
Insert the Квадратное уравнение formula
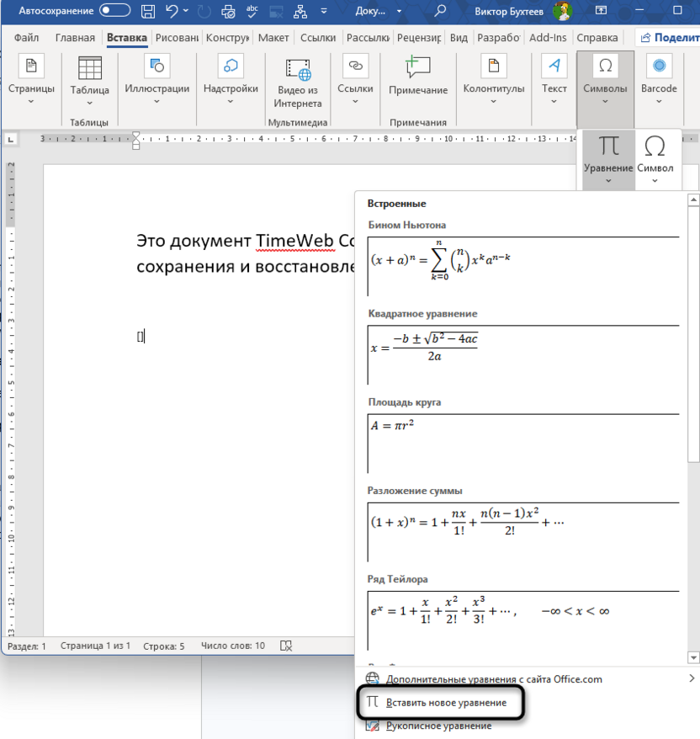point(522,355)
